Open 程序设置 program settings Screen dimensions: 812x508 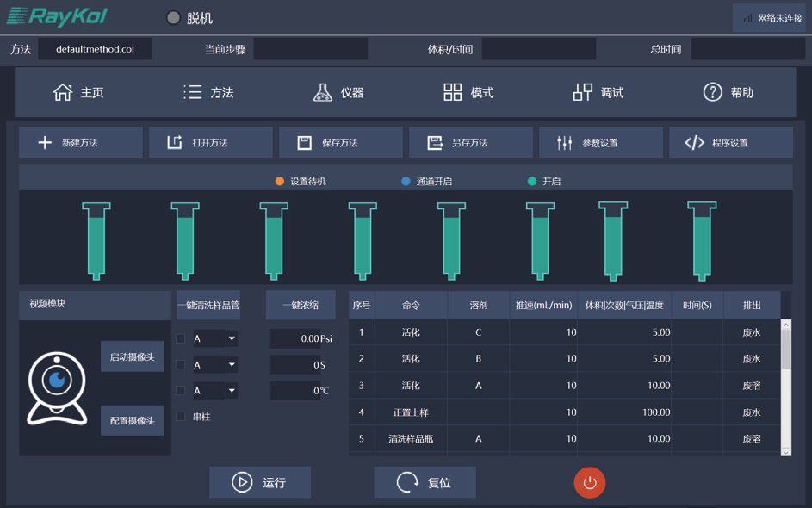point(730,143)
